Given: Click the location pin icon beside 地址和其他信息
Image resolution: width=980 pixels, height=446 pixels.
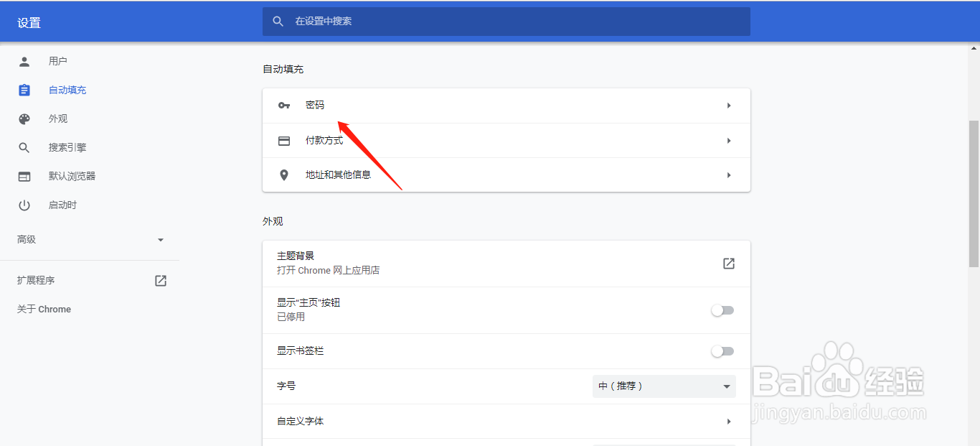Looking at the screenshot, I should pos(284,175).
